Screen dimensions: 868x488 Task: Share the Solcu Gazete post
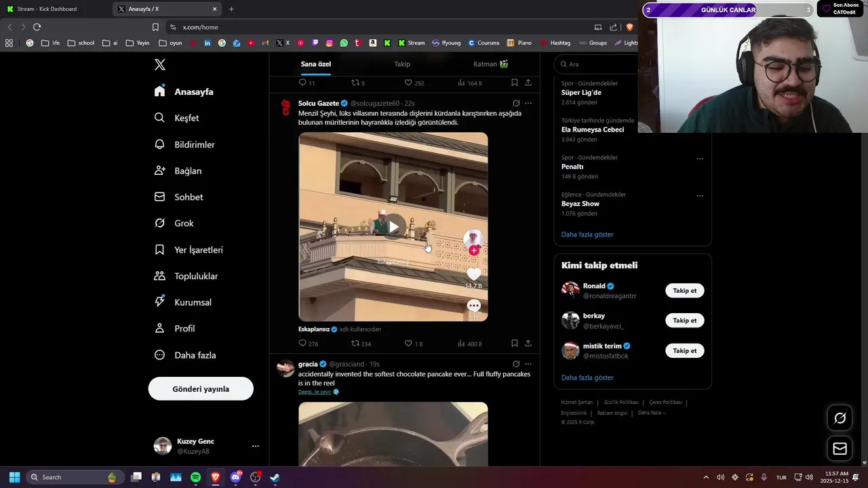pos(528,344)
